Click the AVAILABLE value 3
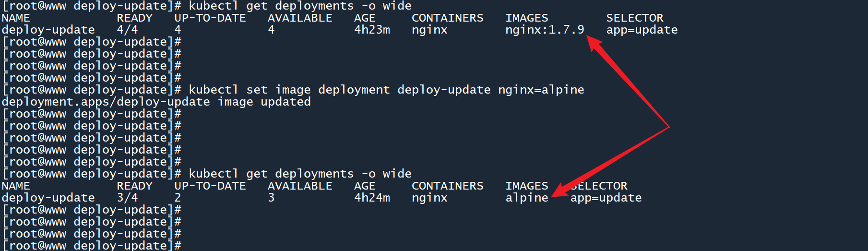This screenshot has height=251, width=868. (x=271, y=198)
